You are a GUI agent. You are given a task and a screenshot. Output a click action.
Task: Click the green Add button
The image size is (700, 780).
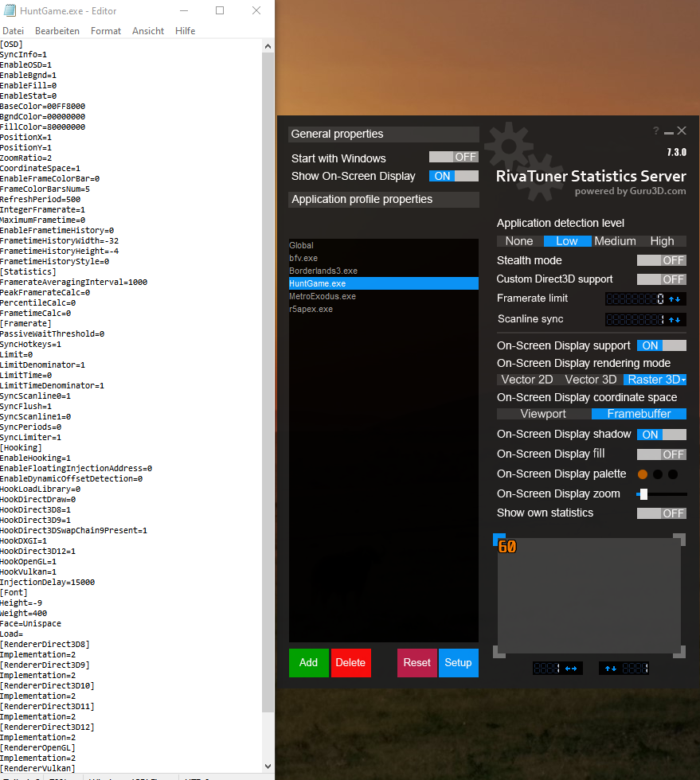309,662
